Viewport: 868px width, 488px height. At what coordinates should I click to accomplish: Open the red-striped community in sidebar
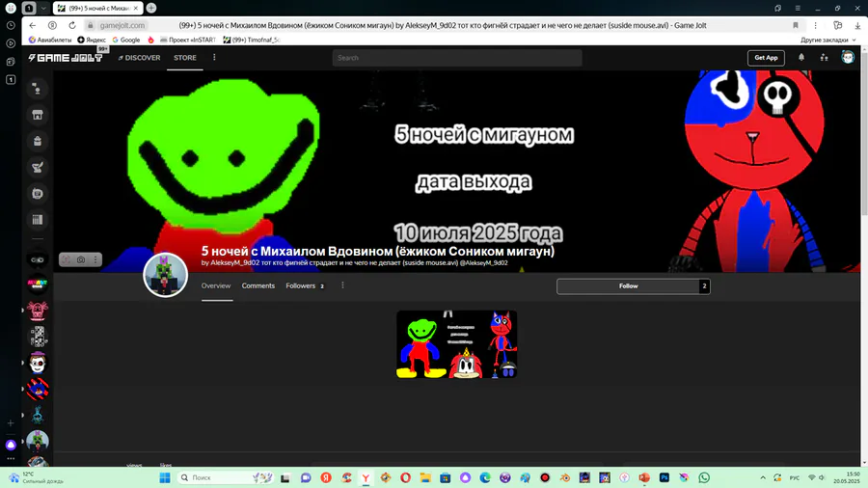(x=38, y=389)
